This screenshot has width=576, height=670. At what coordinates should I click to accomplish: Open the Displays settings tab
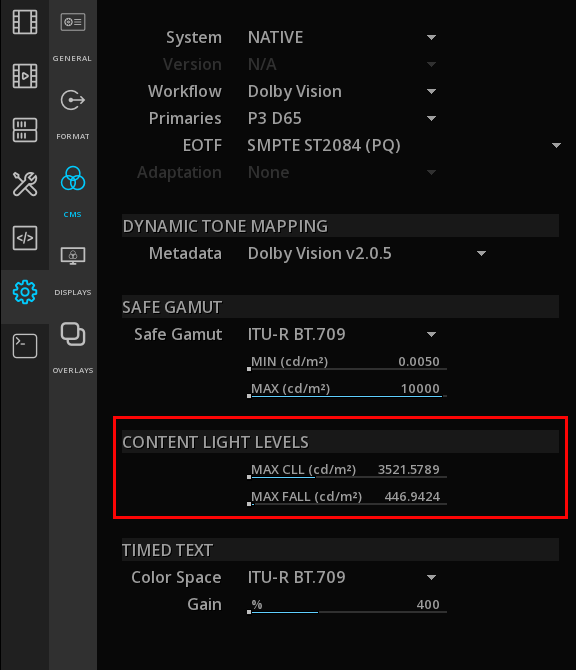tap(73, 271)
